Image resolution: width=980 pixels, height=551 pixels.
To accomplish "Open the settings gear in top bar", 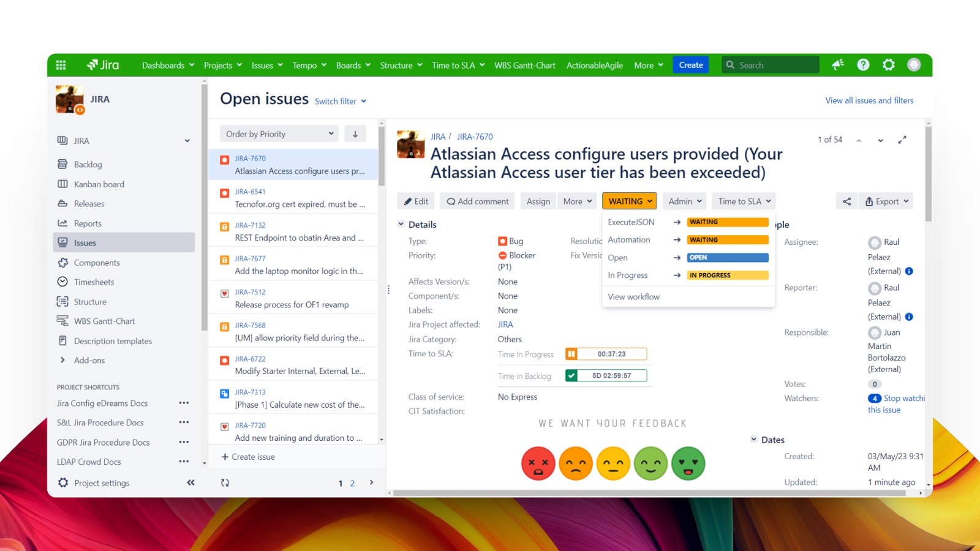I will click(x=889, y=65).
